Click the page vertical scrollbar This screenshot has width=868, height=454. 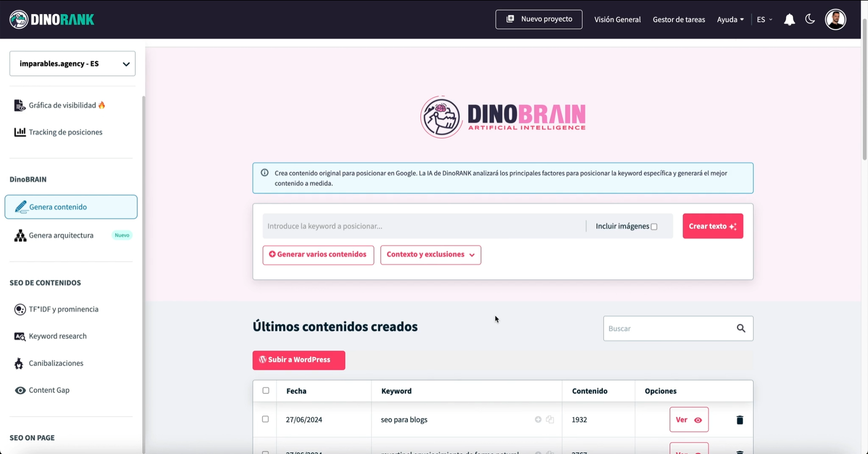(865, 89)
